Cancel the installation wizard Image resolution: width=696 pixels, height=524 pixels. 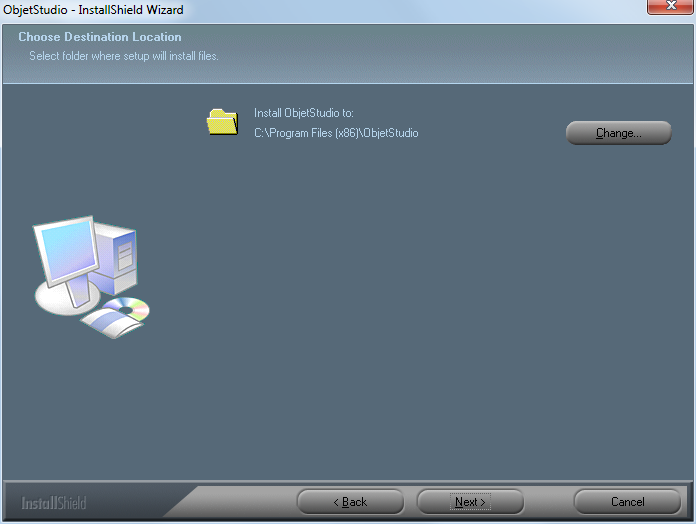pos(627,502)
